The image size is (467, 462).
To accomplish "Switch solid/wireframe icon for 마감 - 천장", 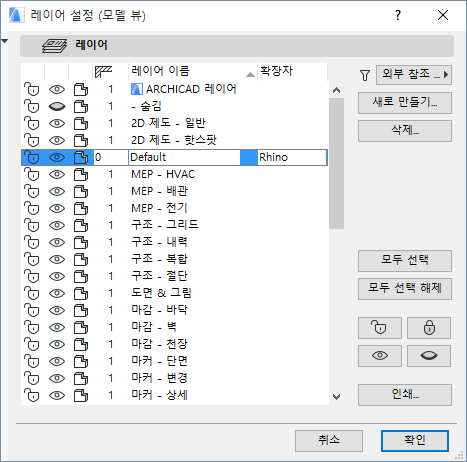I will 81,344.
